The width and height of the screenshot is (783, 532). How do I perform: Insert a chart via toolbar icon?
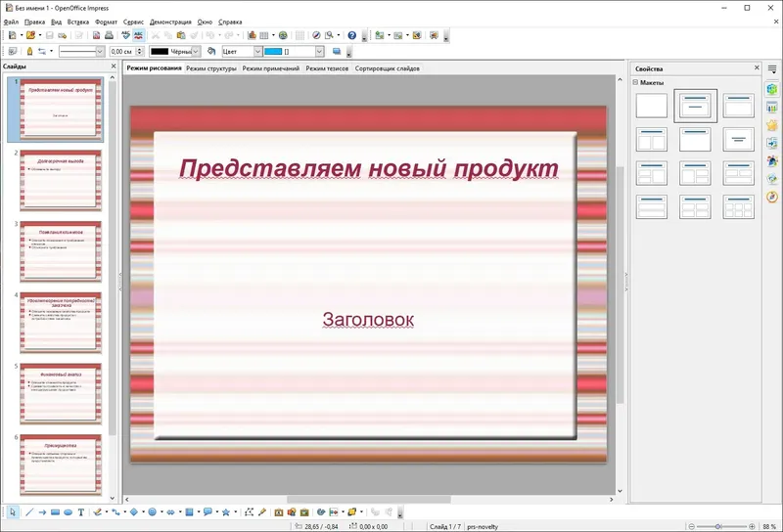[x=252, y=35]
